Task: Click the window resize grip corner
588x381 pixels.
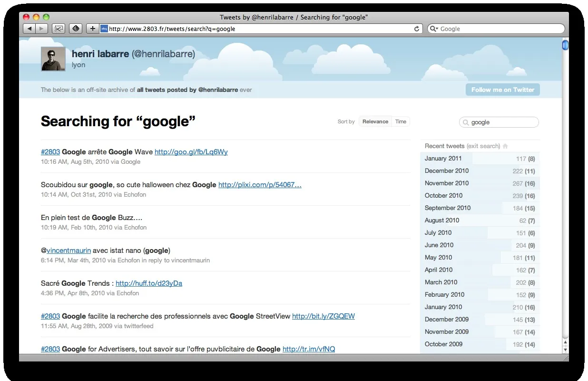Action: tap(565, 358)
